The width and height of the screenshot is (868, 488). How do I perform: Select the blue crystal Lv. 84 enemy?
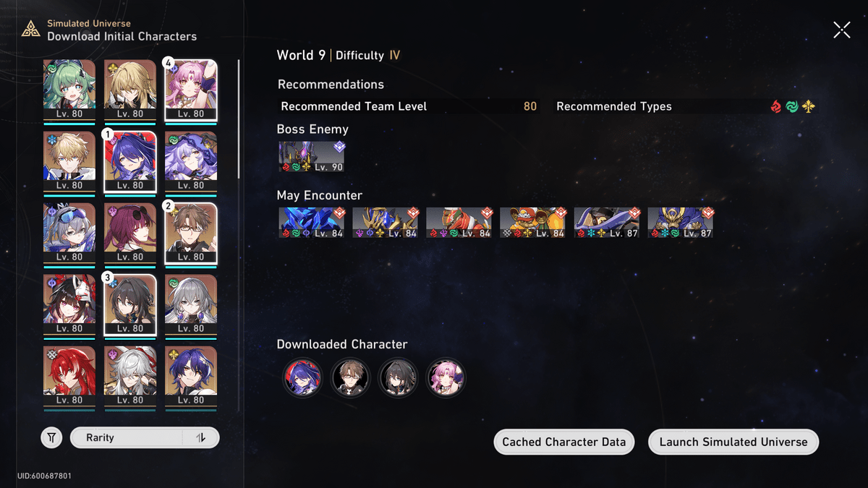click(x=312, y=223)
